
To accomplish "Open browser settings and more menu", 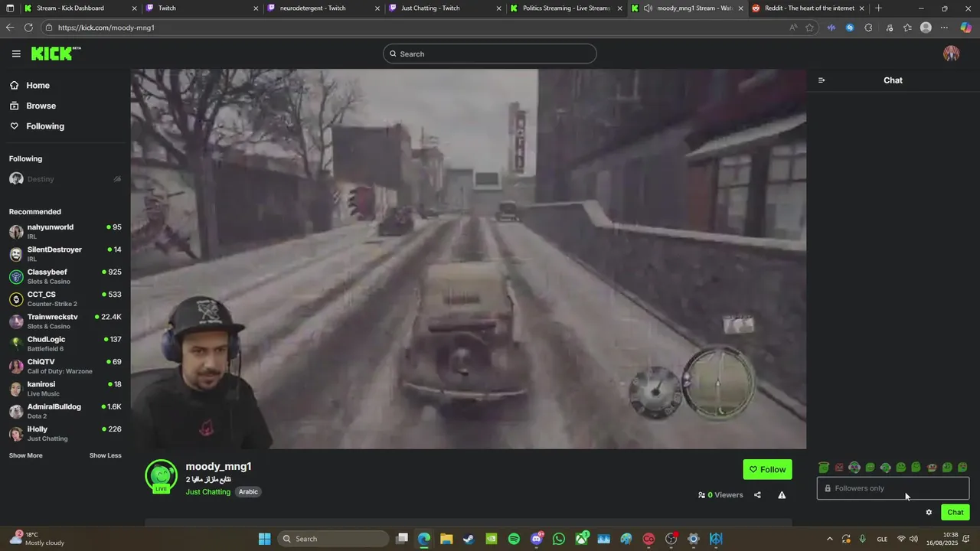I will pyautogui.click(x=944, y=28).
